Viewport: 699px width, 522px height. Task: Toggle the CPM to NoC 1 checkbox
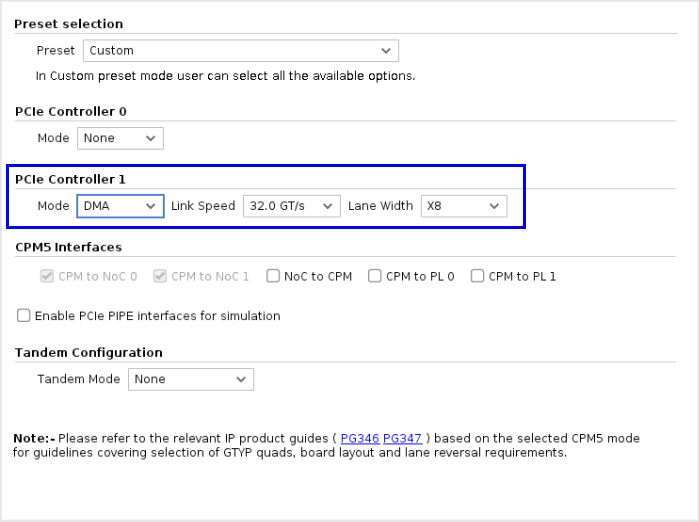point(160,276)
